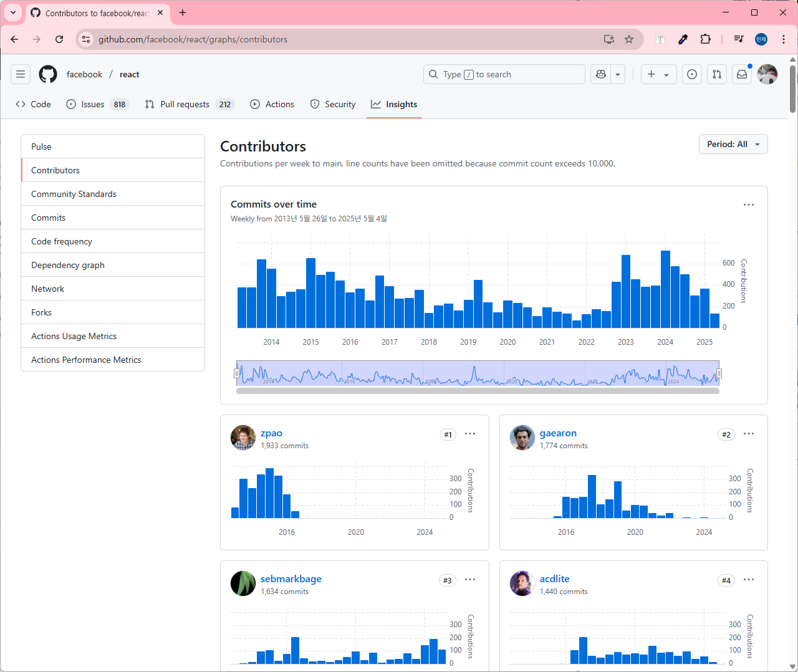Click acdlite's avatar
Image resolution: width=798 pixels, height=672 pixels.
click(522, 583)
